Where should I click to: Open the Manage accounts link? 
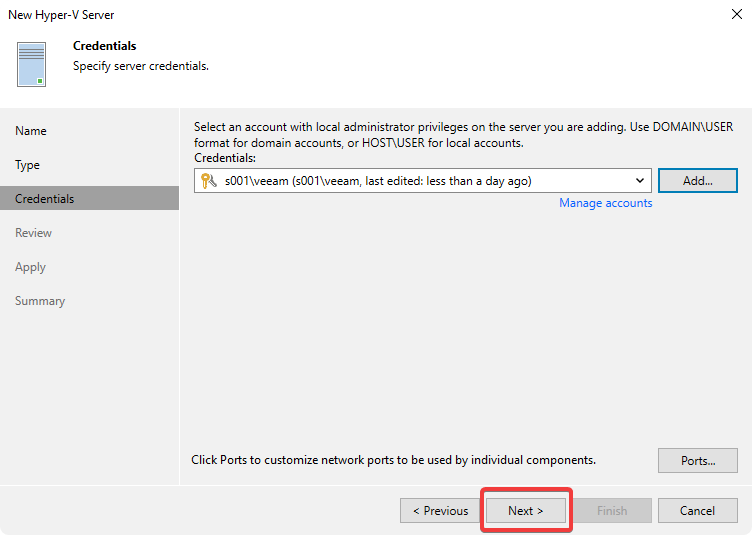coord(605,203)
